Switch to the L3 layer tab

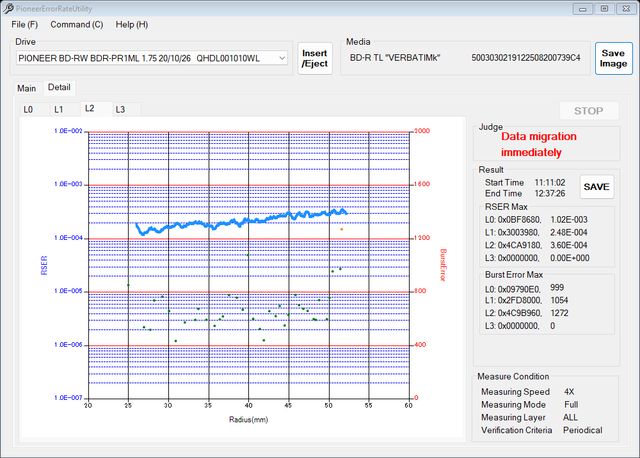pos(120,109)
